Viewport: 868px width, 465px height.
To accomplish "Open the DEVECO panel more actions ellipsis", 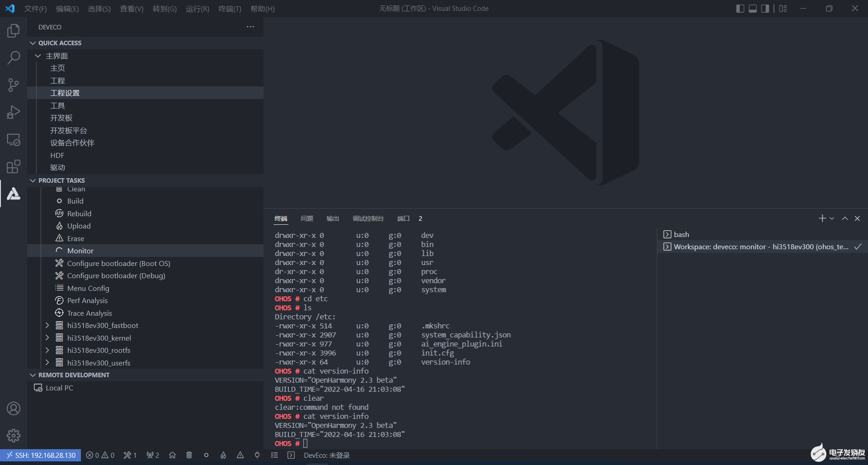I will pyautogui.click(x=250, y=27).
